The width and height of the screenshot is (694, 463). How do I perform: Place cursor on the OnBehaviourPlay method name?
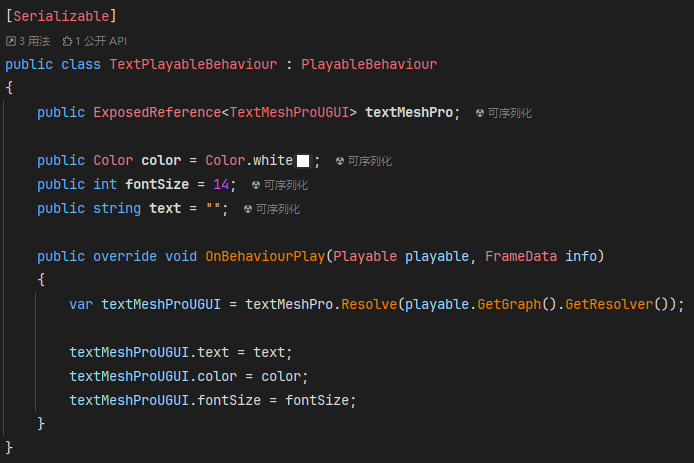(265, 256)
